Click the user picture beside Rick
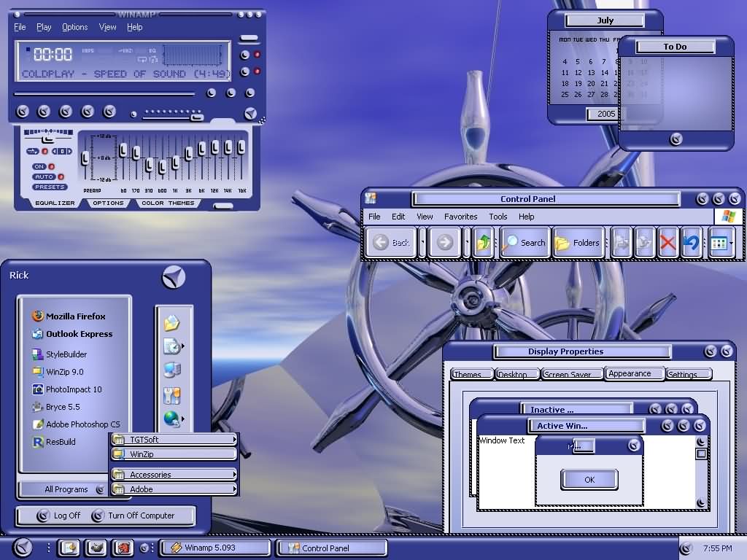 click(x=174, y=278)
